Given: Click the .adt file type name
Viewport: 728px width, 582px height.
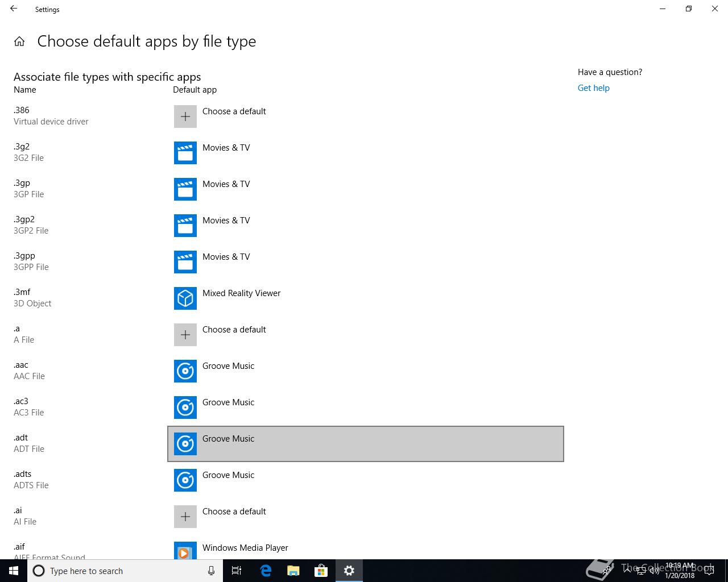Looking at the screenshot, I should [x=21, y=438].
